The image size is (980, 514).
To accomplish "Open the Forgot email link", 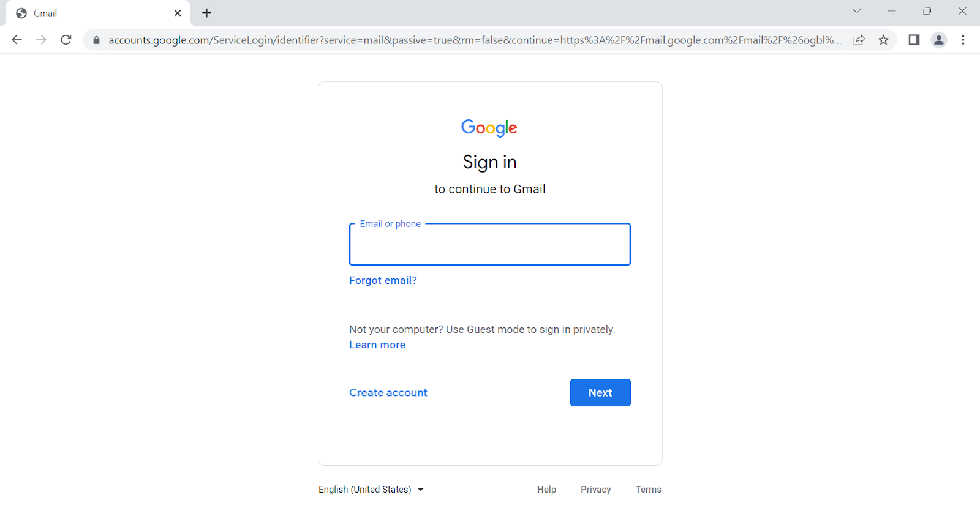I will (383, 280).
